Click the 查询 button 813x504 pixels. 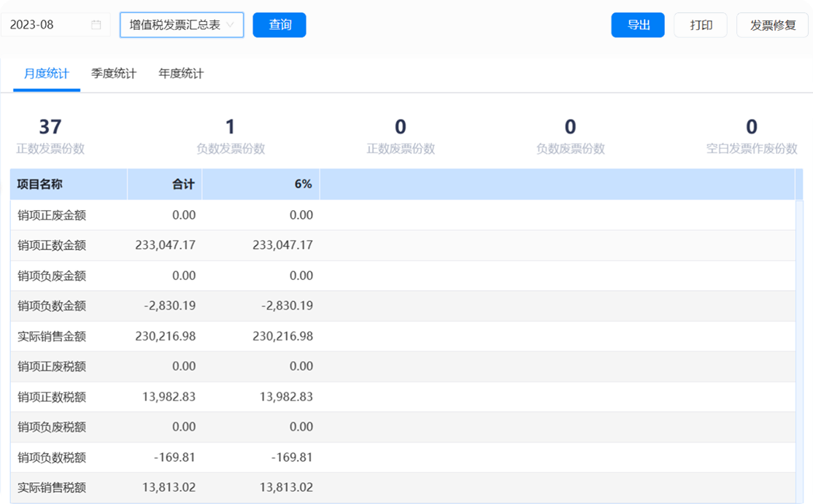pyautogui.click(x=280, y=25)
